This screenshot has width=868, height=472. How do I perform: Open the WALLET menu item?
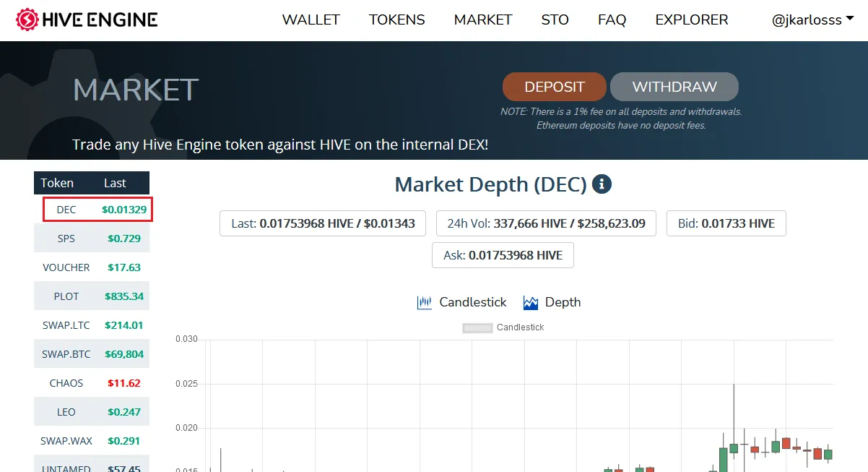coord(311,20)
